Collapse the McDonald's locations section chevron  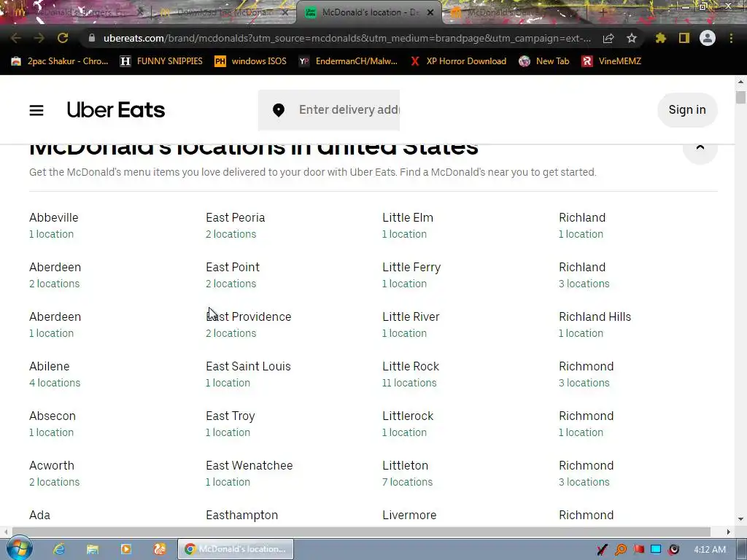coord(700,148)
